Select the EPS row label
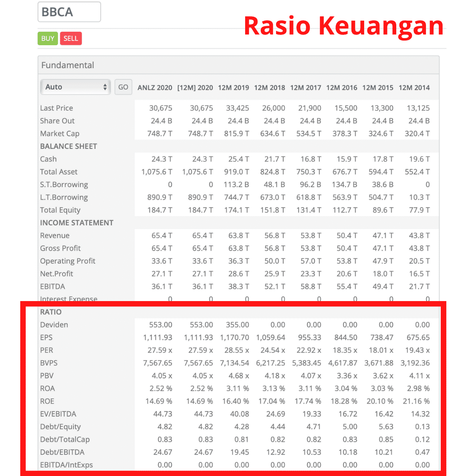The height and width of the screenshot is (476, 476). point(46,337)
